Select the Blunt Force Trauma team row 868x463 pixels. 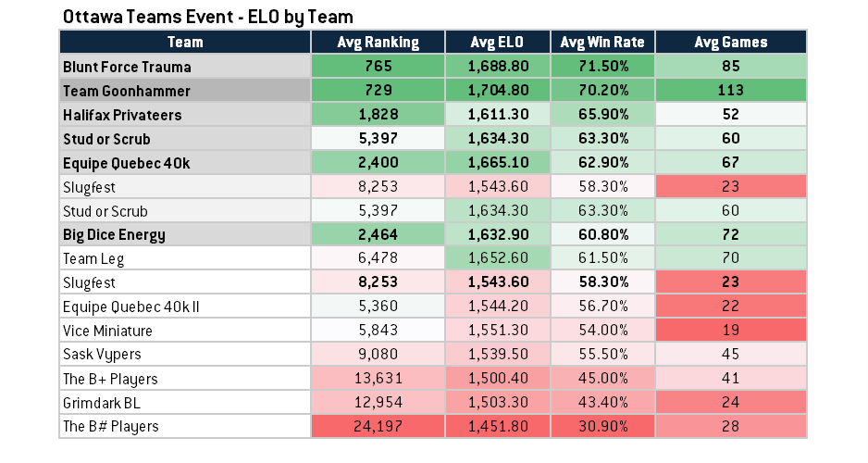click(128, 67)
